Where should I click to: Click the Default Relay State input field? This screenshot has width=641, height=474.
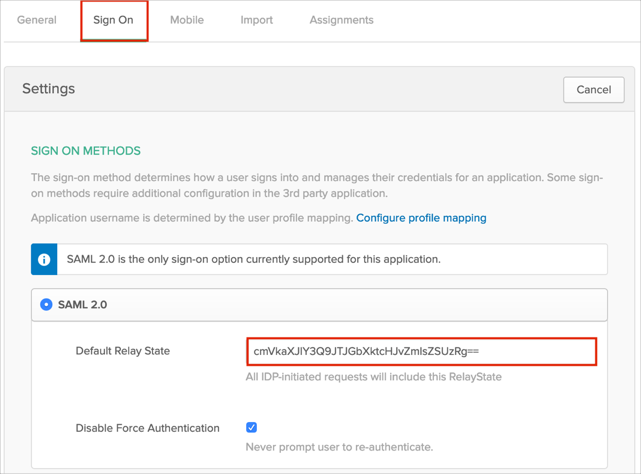(421, 351)
